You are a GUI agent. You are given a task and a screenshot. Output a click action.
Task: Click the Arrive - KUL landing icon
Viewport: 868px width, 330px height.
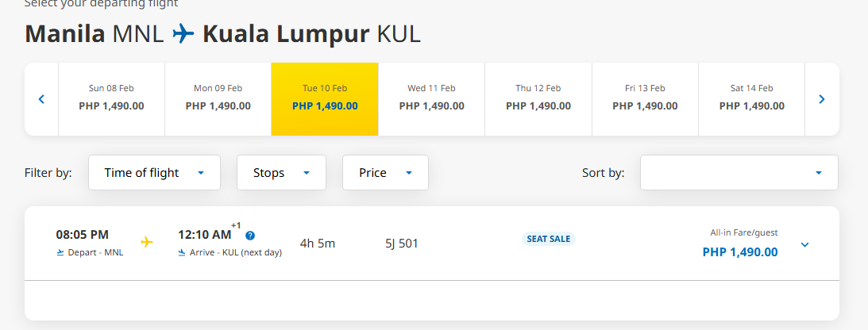tap(182, 252)
